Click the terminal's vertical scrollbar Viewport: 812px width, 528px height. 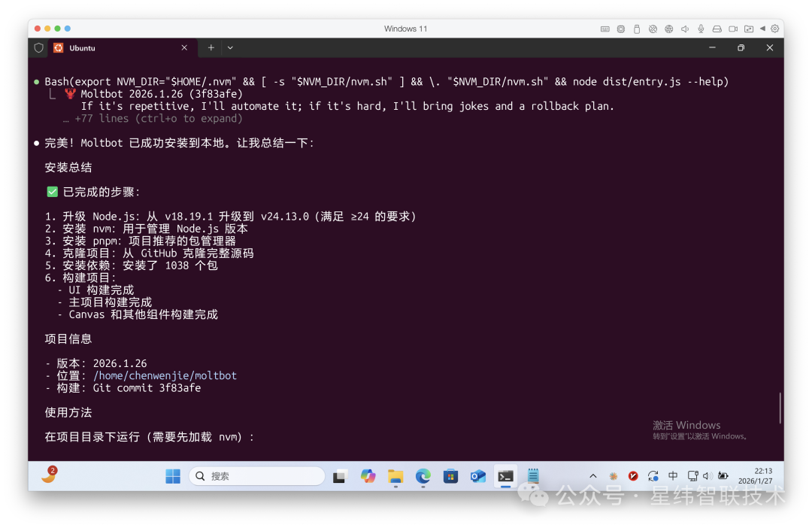click(780, 408)
